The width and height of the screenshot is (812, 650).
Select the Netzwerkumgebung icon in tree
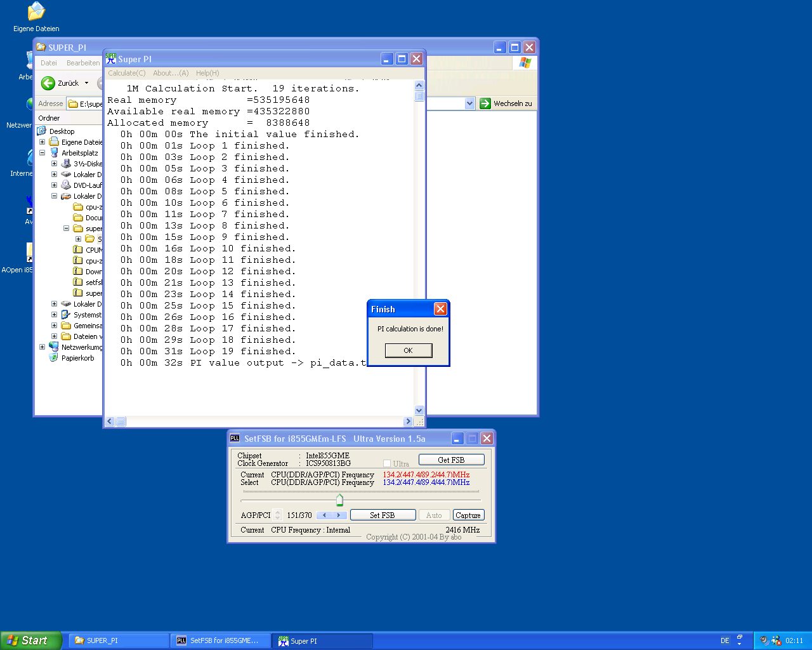(x=54, y=347)
